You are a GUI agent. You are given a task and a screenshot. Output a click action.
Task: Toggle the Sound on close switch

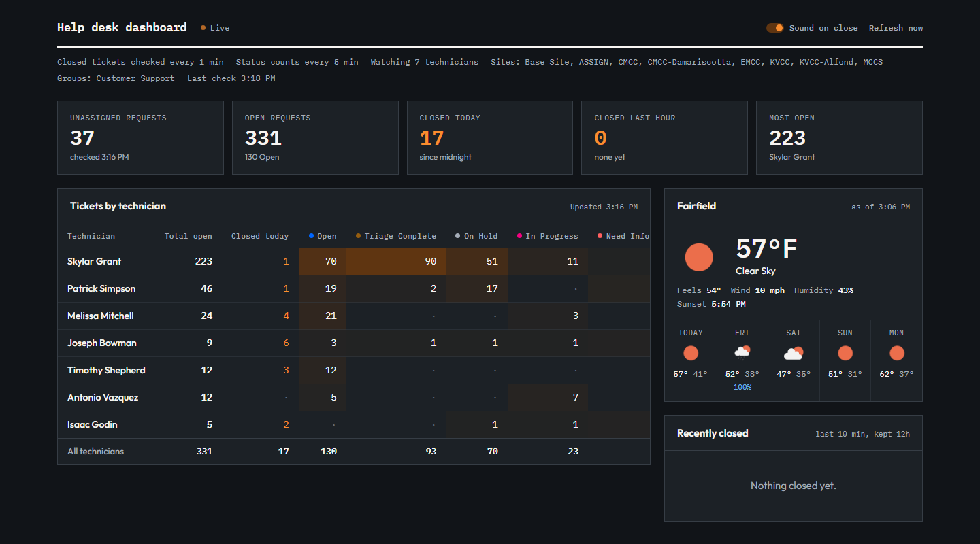pos(774,28)
